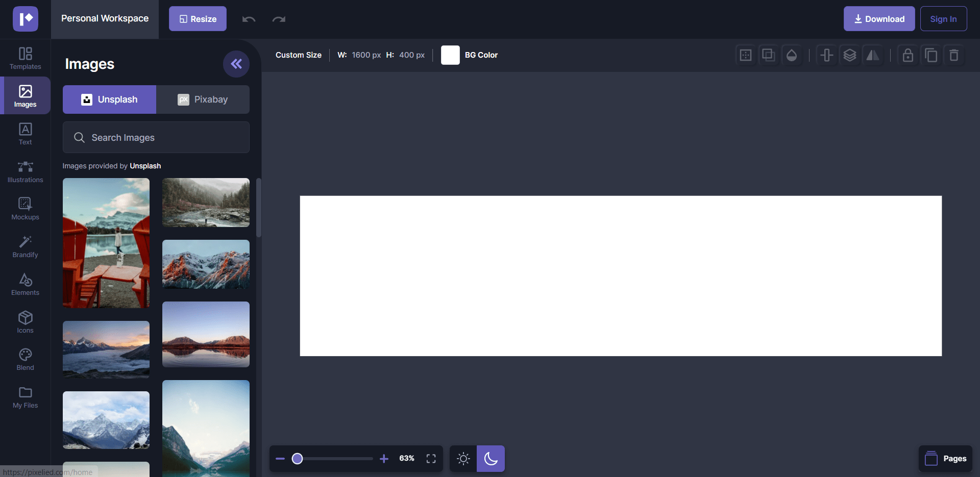This screenshot has width=980, height=477.
Task: Open the layers stack icon
Action: (x=849, y=55)
